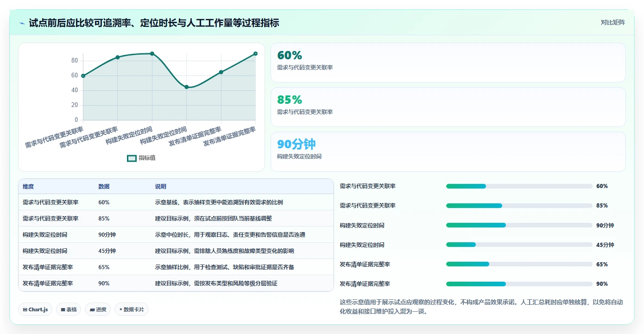This screenshot has height=334, width=644.
Task: Select the Chart.js tag chip
Action: tap(35, 309)
